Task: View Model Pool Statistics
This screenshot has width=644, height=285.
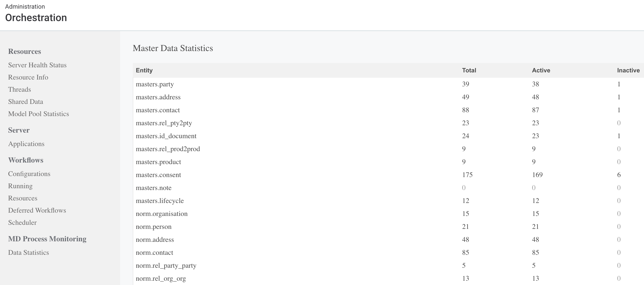Action: 39,114
